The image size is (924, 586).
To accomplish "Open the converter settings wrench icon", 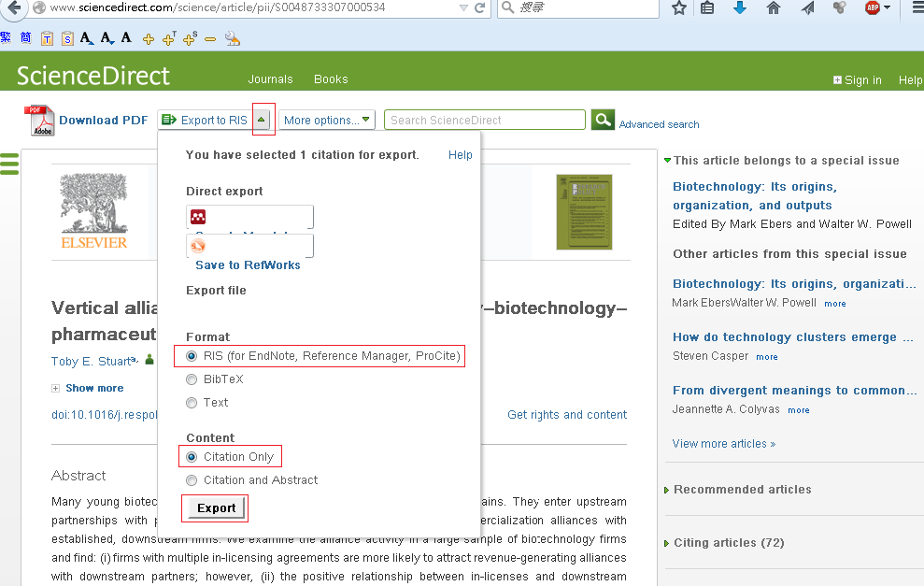I will 233,39.
